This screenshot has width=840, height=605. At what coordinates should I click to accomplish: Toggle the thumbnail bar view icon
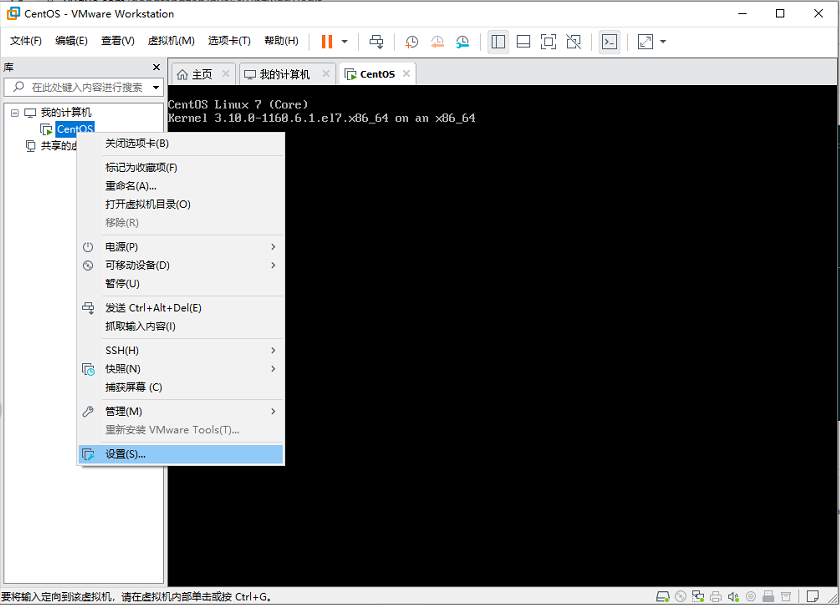pos(523,42)
